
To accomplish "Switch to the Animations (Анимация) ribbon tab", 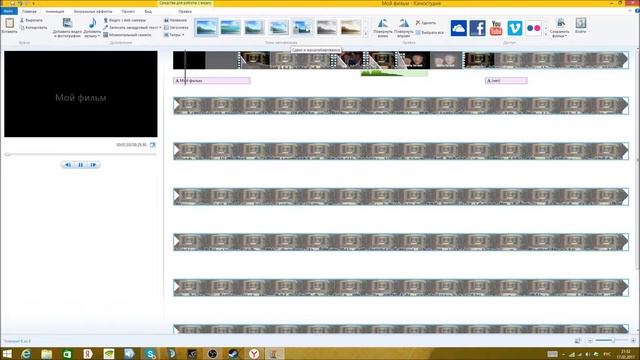I will coord(55,11).
